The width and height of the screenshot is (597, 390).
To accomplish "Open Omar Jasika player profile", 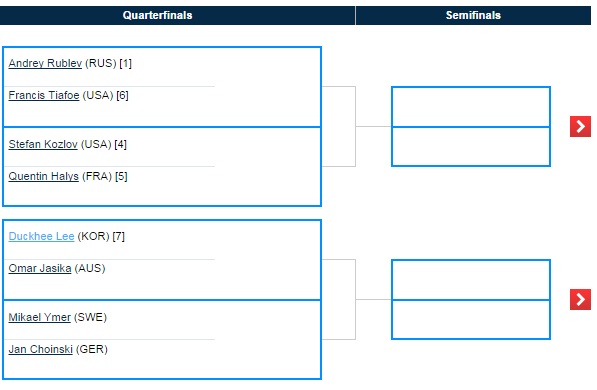I will 40,268.
